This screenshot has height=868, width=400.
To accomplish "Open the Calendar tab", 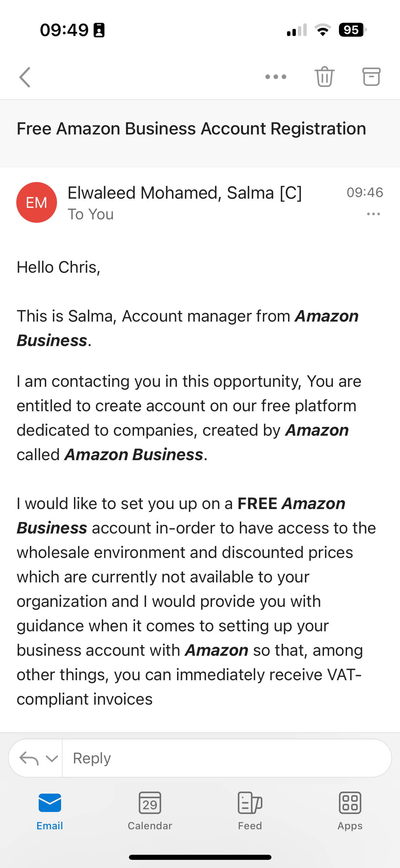I will tap(150, 811).
